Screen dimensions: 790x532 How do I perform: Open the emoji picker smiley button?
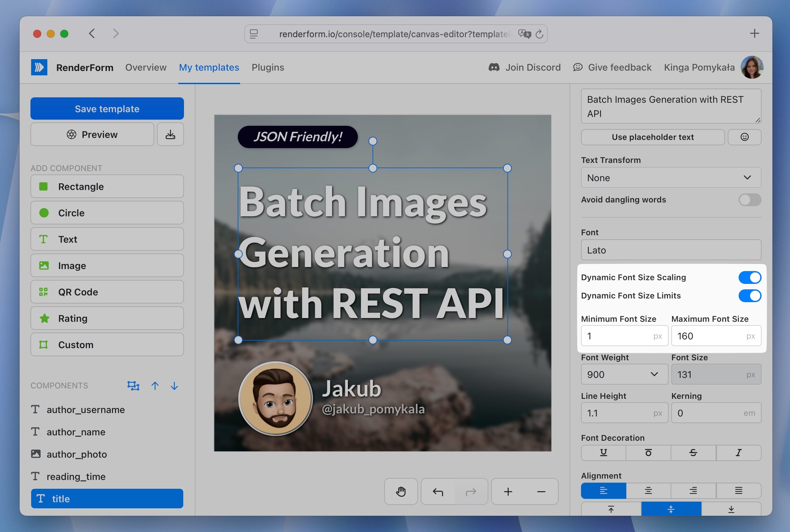click(x=744, y=137)
